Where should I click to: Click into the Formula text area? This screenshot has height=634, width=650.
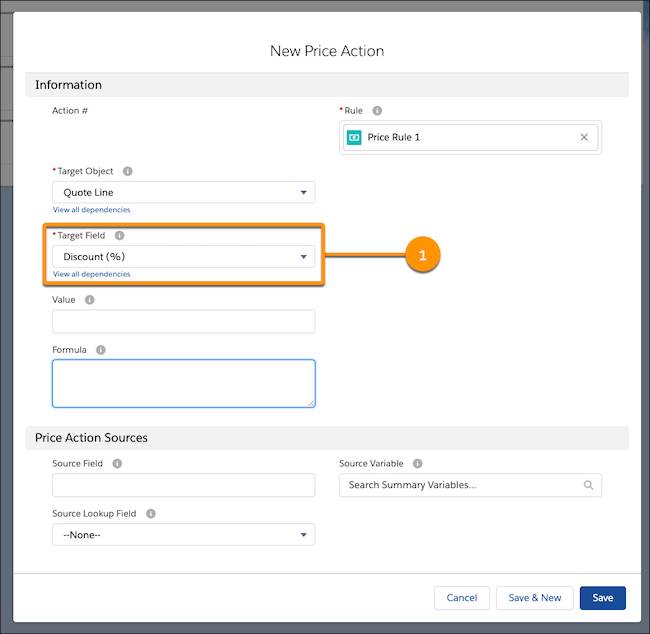click(x=184, y=384)
